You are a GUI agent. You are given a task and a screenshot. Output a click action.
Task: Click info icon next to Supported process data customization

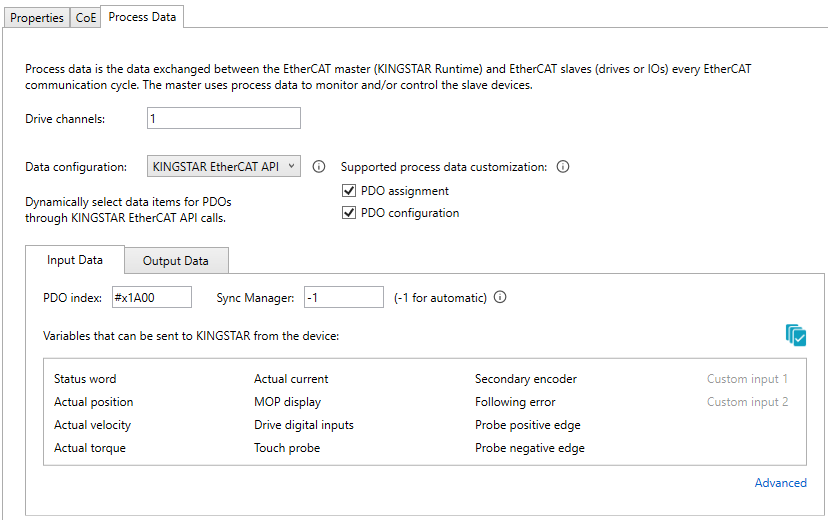click(563, 167)
